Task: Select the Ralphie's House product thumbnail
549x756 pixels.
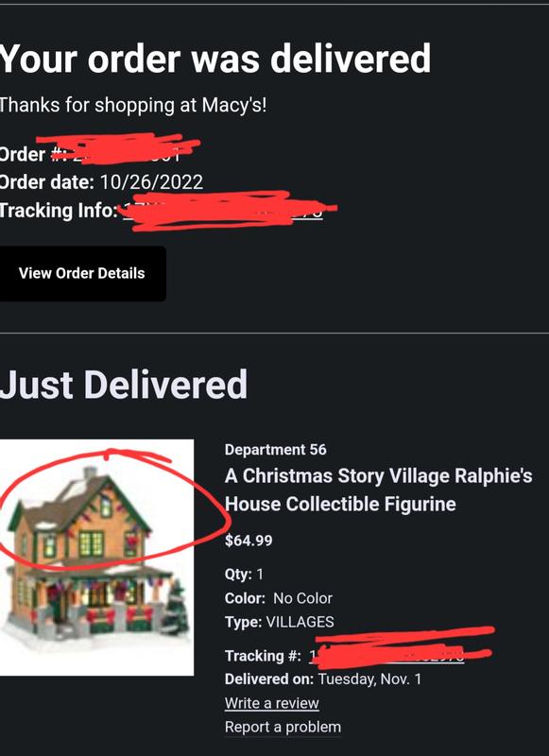Action: click(x=97, y=558)
